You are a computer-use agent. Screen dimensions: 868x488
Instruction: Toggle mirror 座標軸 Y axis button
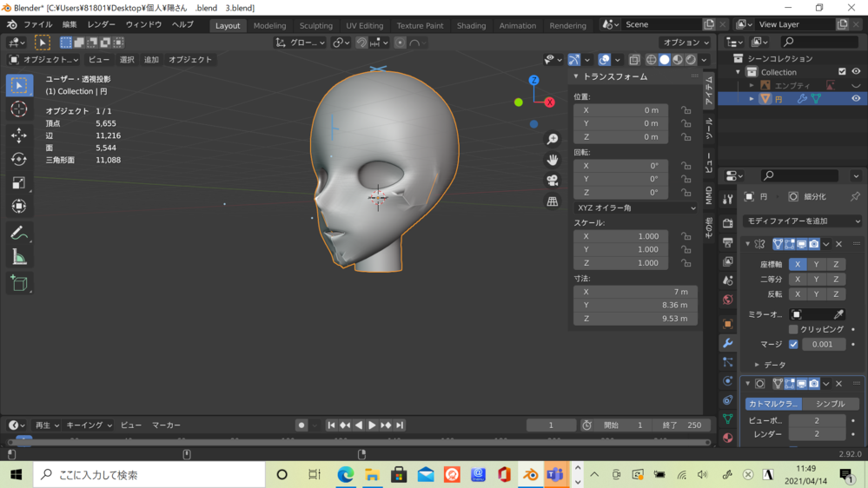816,265
